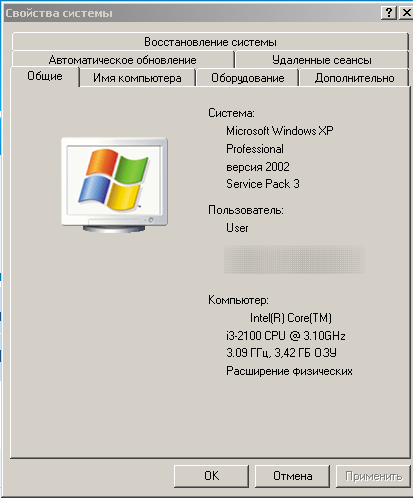This screenshot has height=498, width=413.
Task: Select the Общие tab
Action: click(45, 76)
